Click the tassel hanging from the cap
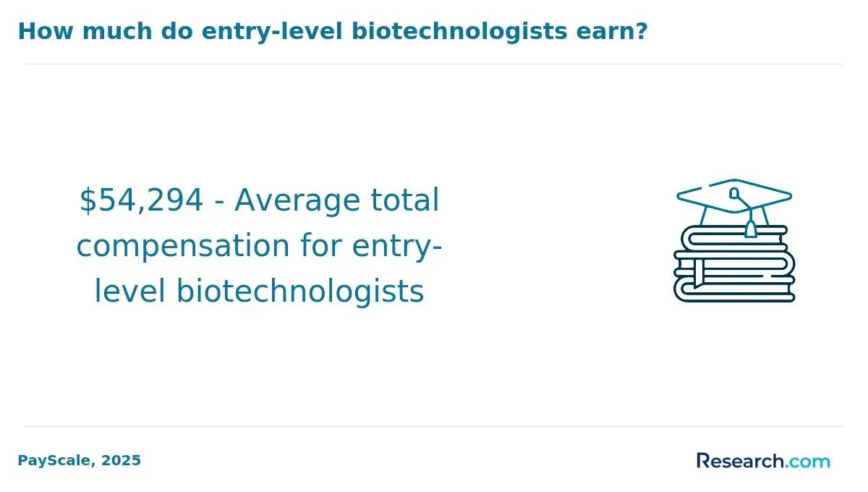Screen dimensions: 868x492 point(751,224)
